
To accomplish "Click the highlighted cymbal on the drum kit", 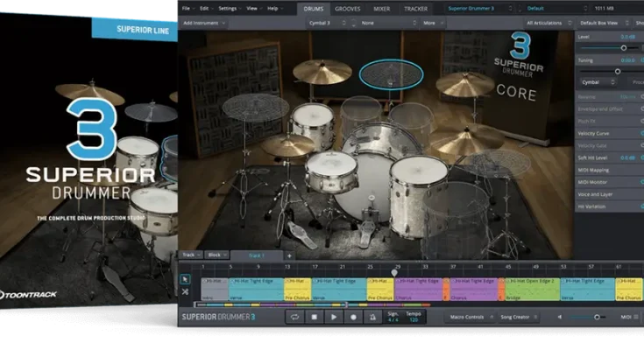I will (391, 74).
